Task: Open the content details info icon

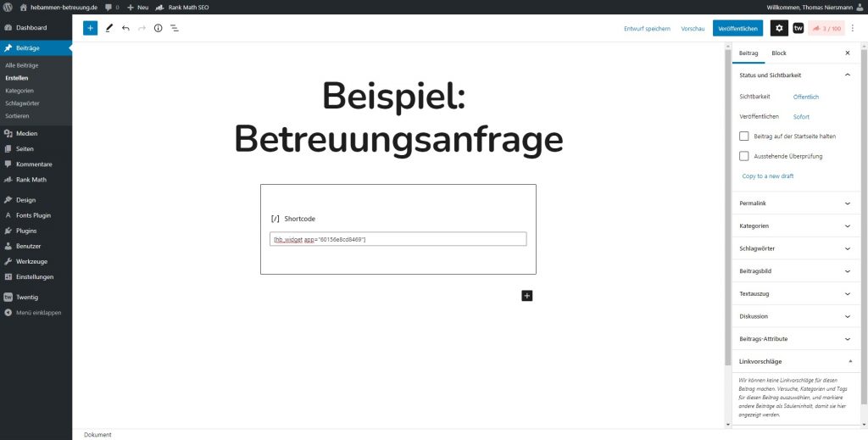Action: [158, 28]
